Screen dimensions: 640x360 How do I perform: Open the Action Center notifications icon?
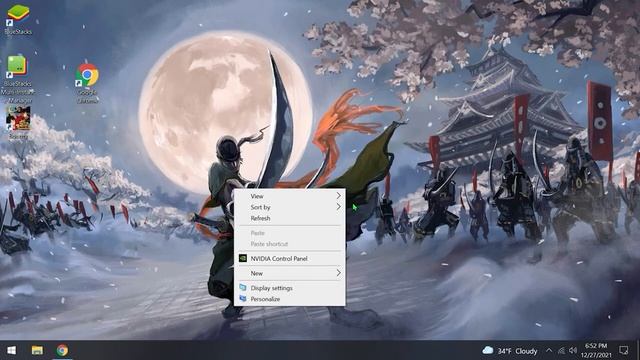(x=623, y=350)
